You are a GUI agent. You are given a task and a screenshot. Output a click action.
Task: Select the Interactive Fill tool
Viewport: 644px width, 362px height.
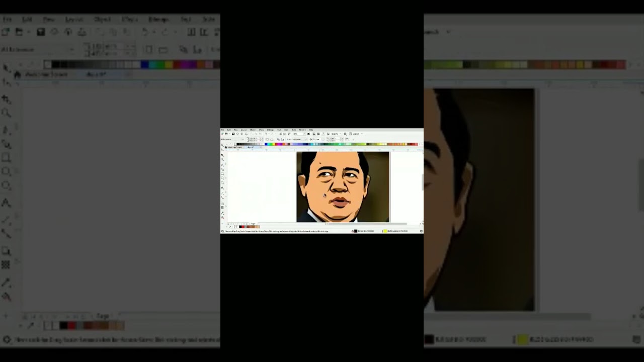222,217
